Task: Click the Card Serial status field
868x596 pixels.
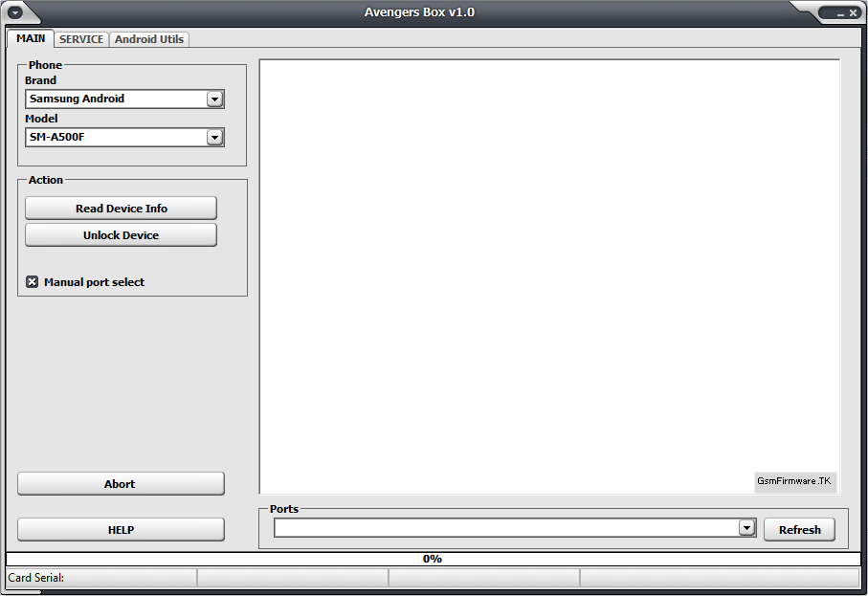Action: pyautogui.click(x=96, y=578)
